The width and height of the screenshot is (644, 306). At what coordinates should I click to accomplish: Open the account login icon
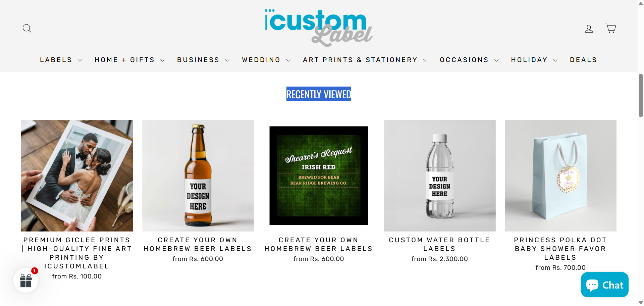(x=589, y=29)
